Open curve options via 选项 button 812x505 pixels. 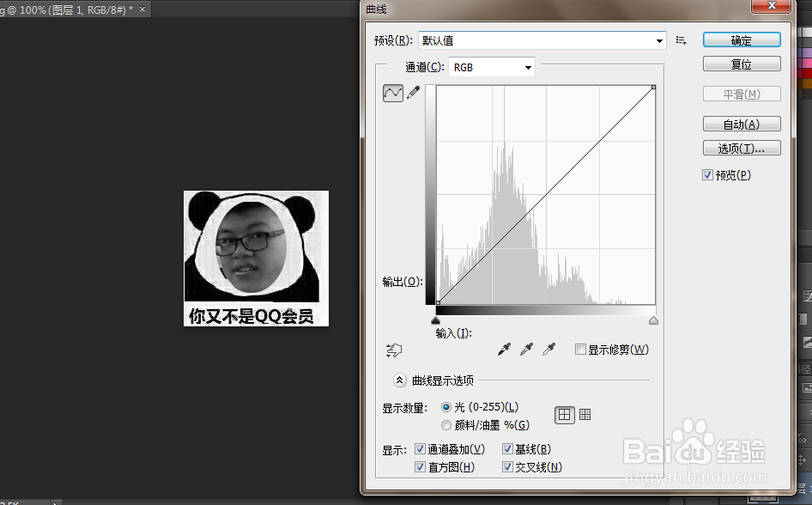point(741,147)
